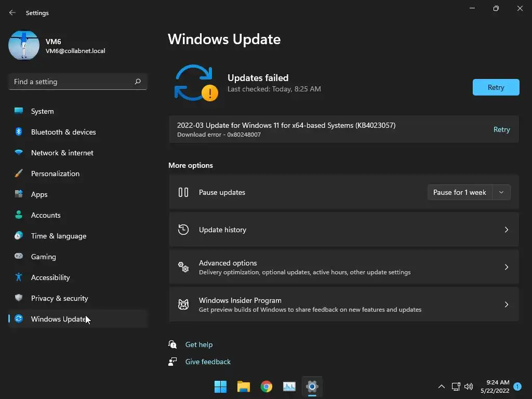
Task: Click the Retry link for KB4023057
Action: (x=501, y=129)
